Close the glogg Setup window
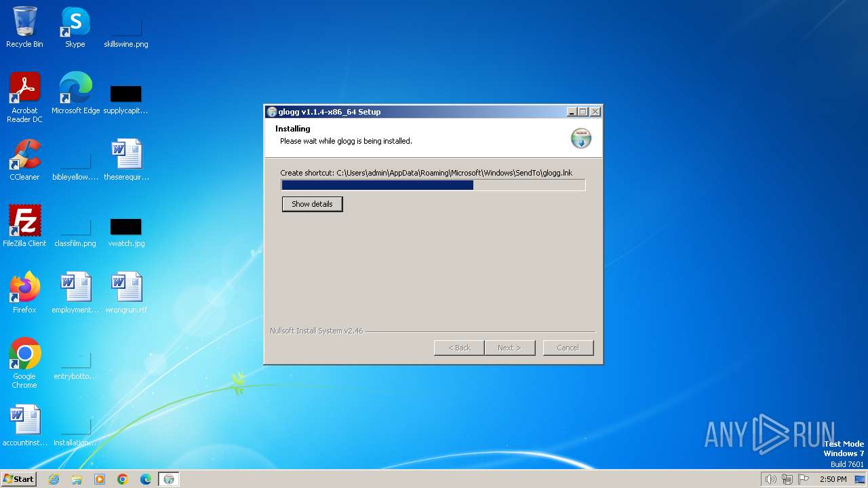The width and height of the screenshot is (868, 488). click(x=595, y=112)
